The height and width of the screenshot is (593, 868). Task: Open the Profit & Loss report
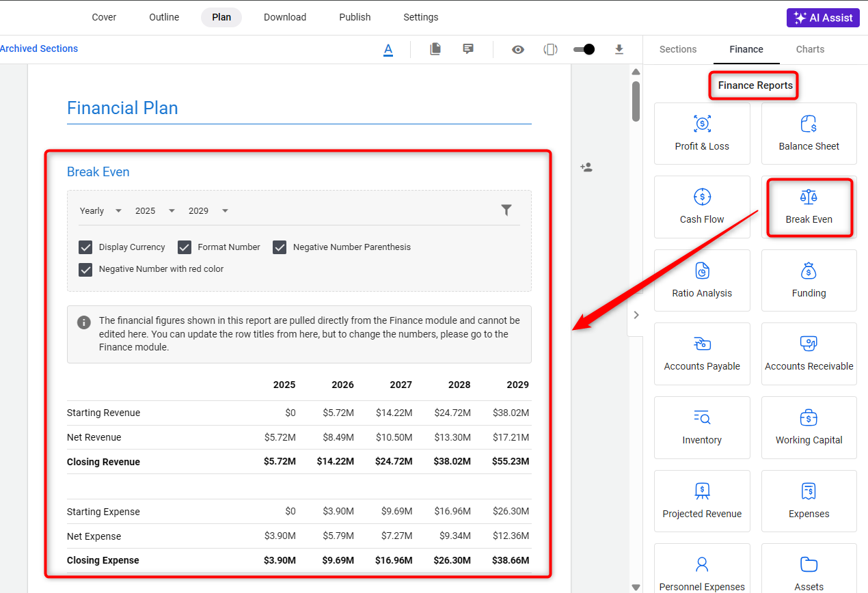702,133
